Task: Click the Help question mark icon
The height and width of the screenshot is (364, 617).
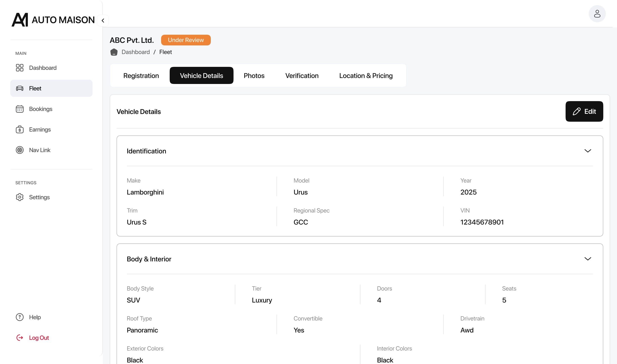Action: coord(20,317)
